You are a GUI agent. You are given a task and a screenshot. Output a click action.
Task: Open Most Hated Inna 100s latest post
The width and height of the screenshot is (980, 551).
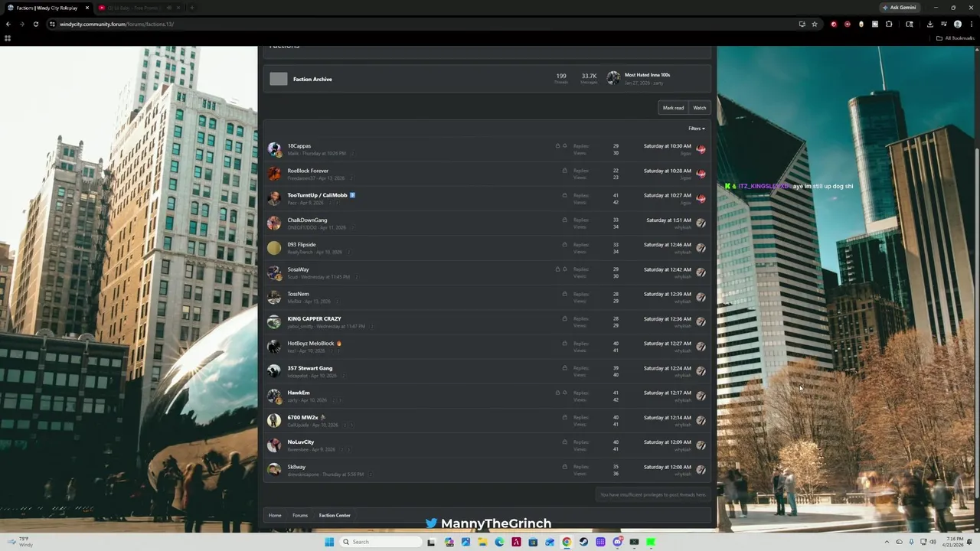(x=647, y=75)
